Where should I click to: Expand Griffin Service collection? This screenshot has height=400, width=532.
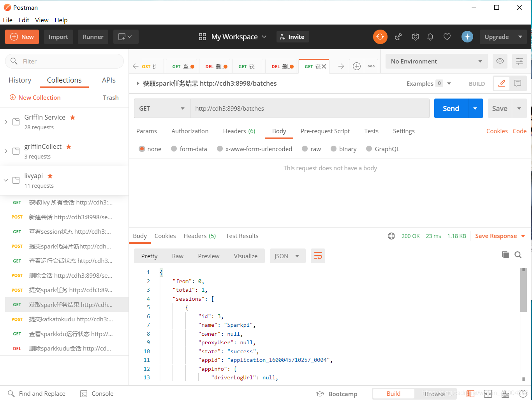tap(6, 122)
